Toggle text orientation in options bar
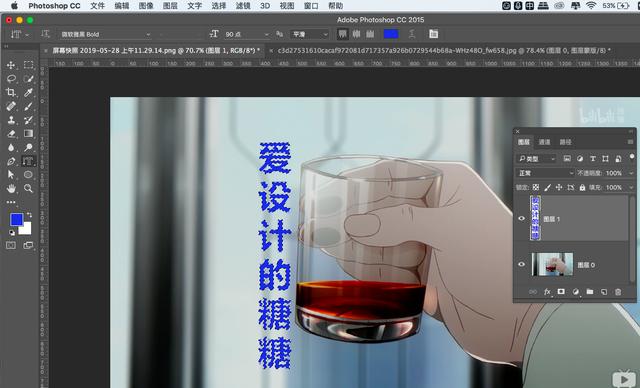640x388 pixels. click(x=45, y=34)
